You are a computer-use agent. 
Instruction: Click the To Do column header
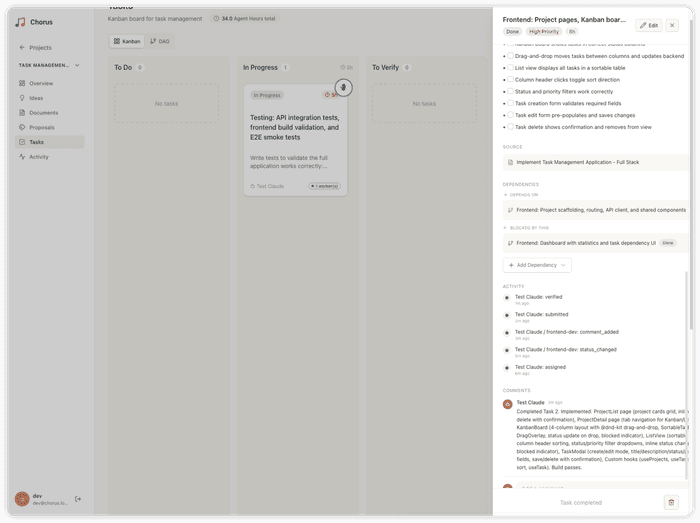(x=123, y=67)
